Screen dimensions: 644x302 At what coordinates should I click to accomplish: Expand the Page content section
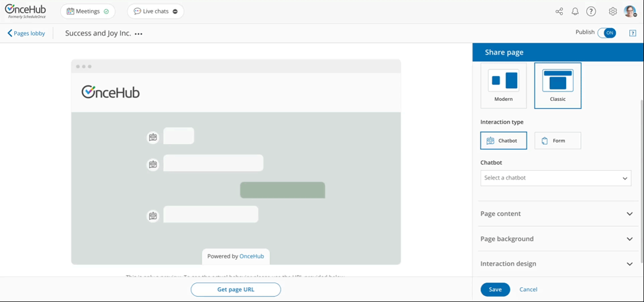(x=557, y=213)
